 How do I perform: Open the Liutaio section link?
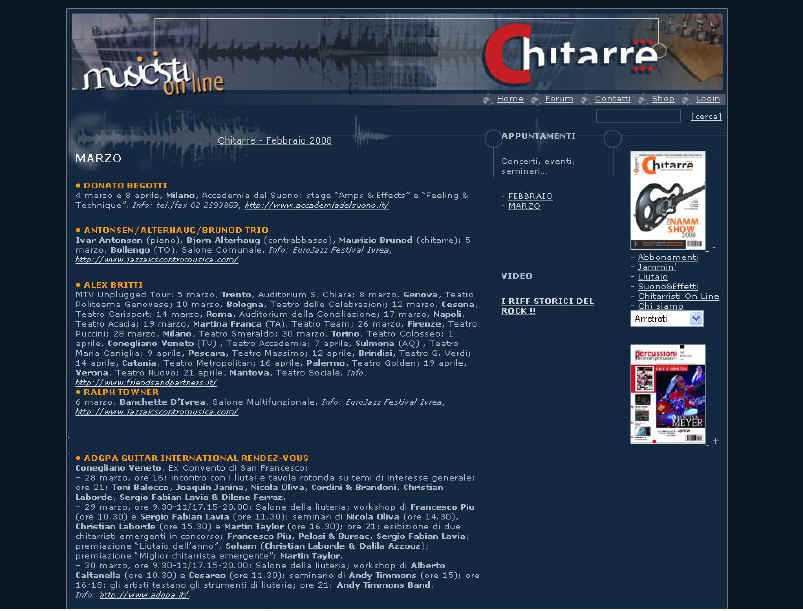[653, 277]
